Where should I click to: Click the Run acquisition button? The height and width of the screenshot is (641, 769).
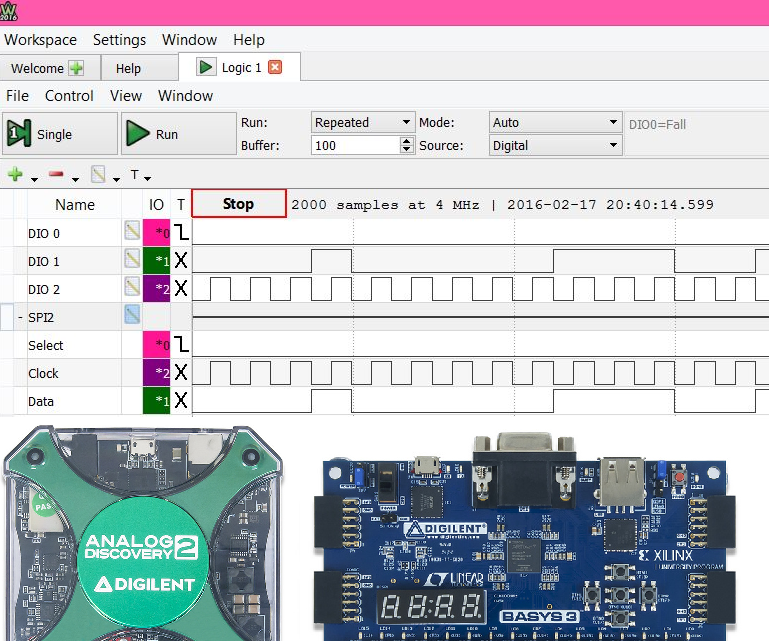pyautogui.click(x=179, y=133)
